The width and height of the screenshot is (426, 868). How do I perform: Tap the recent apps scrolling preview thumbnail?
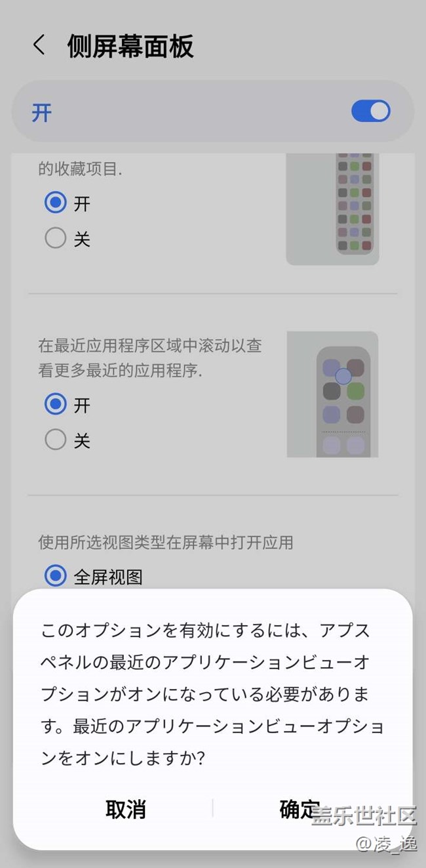click(x=332, y=394)
